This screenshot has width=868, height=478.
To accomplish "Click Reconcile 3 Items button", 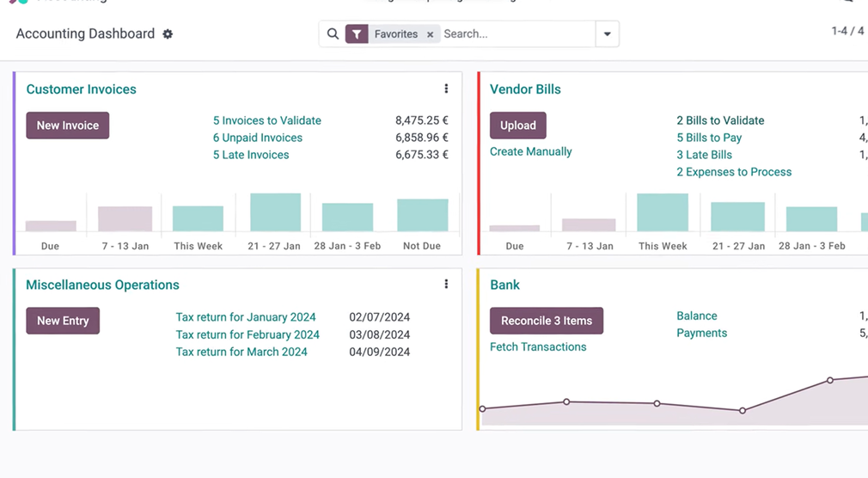I will [x=547, y=321].
